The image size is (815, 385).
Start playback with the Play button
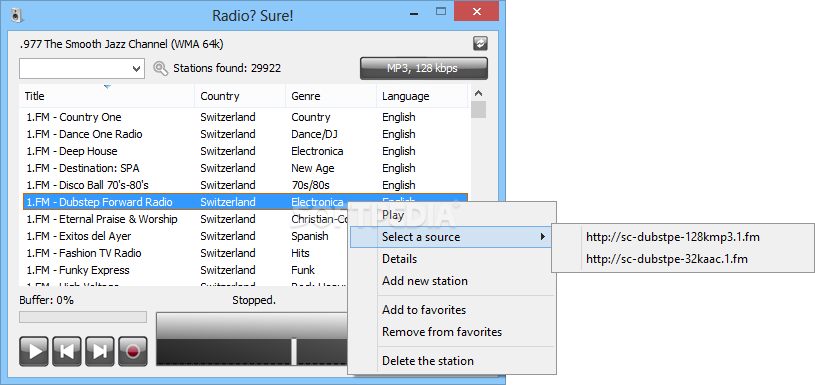tap(34, 351)
